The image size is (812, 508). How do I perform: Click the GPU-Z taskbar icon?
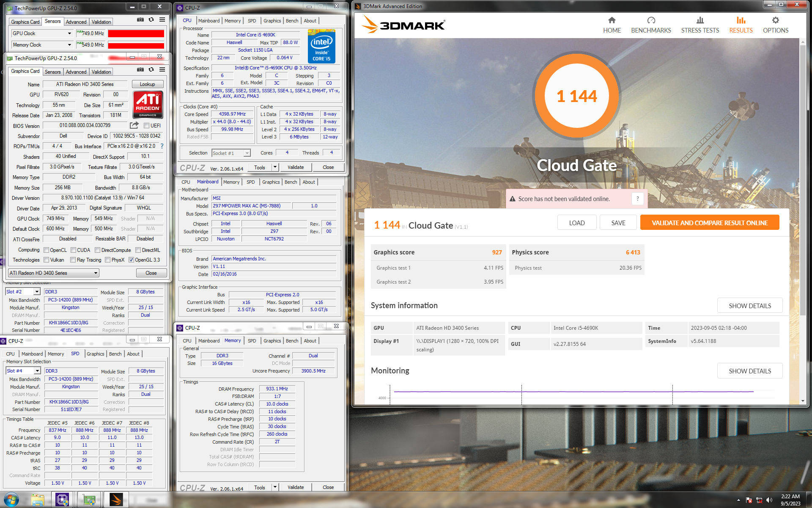[x=89, y=500]
